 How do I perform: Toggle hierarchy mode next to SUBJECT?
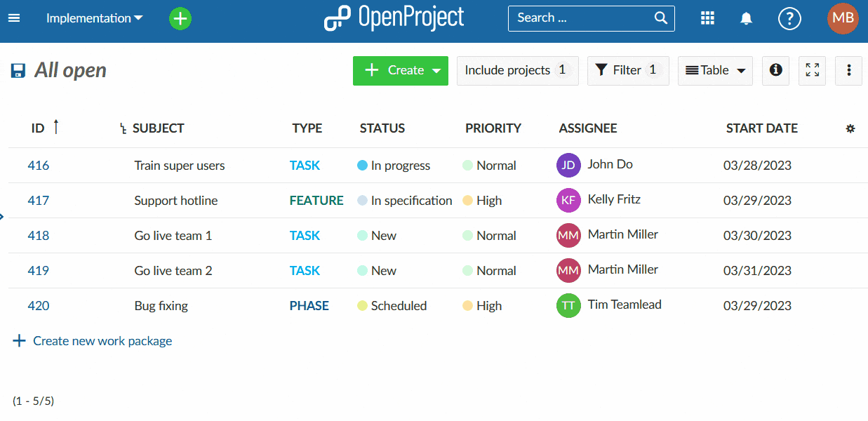(x=122, y=128)
